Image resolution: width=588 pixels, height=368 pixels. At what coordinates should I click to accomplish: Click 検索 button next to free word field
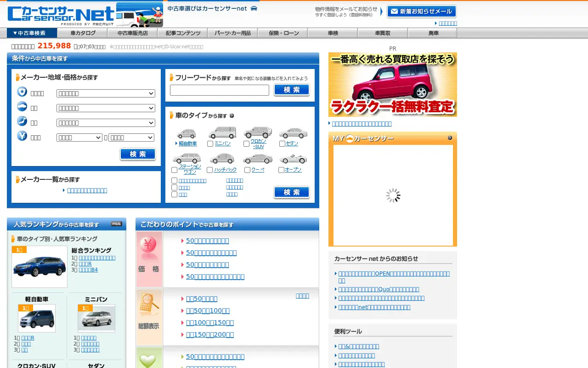[292, 90]
